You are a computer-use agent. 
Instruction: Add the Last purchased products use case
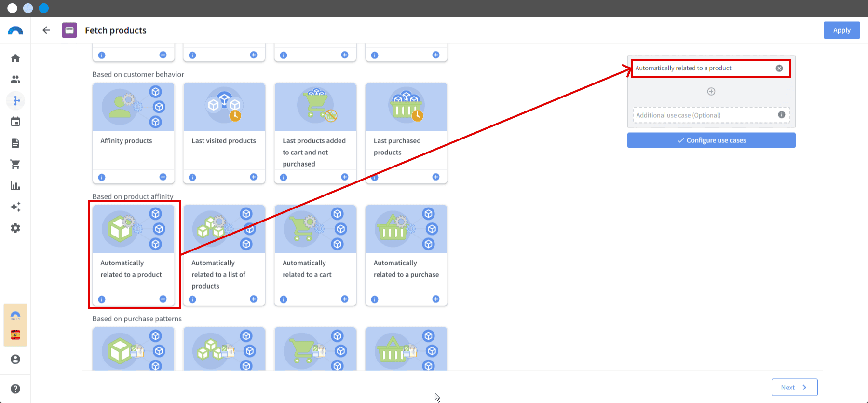(436, 177)
